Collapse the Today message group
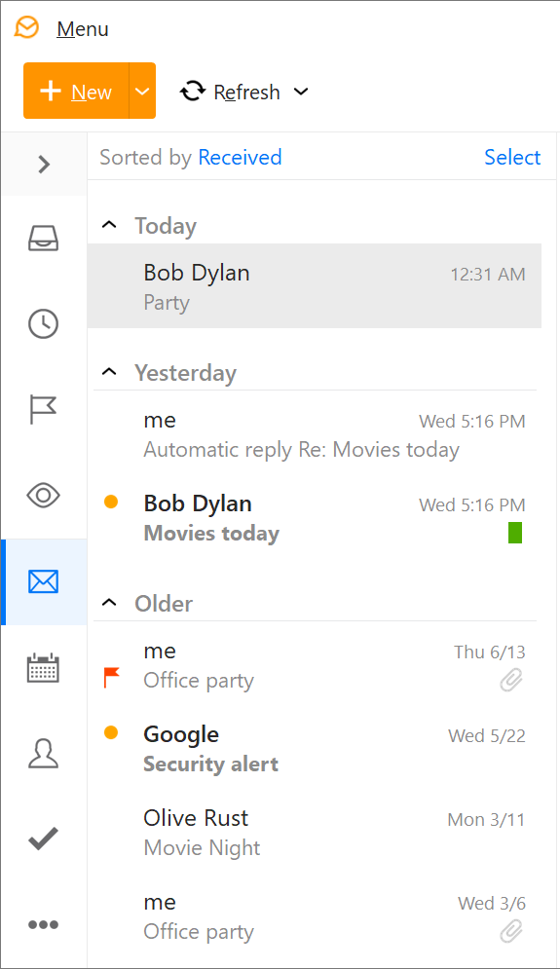This screenshot has height=969, width=560. tap(109, 224)
